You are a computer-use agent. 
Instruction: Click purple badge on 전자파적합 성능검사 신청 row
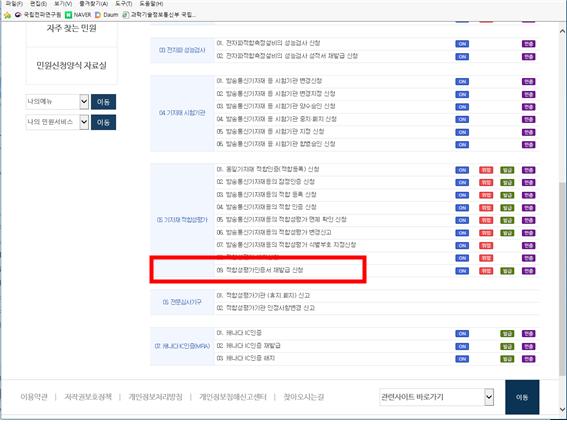(x=528, y=44)
